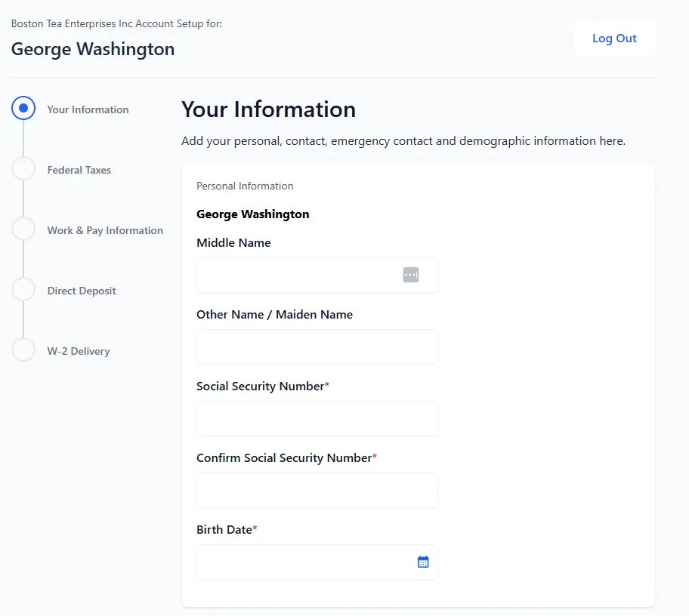
Task: Go to the Federal Taxes step label
Action: (x=79, y=170)
